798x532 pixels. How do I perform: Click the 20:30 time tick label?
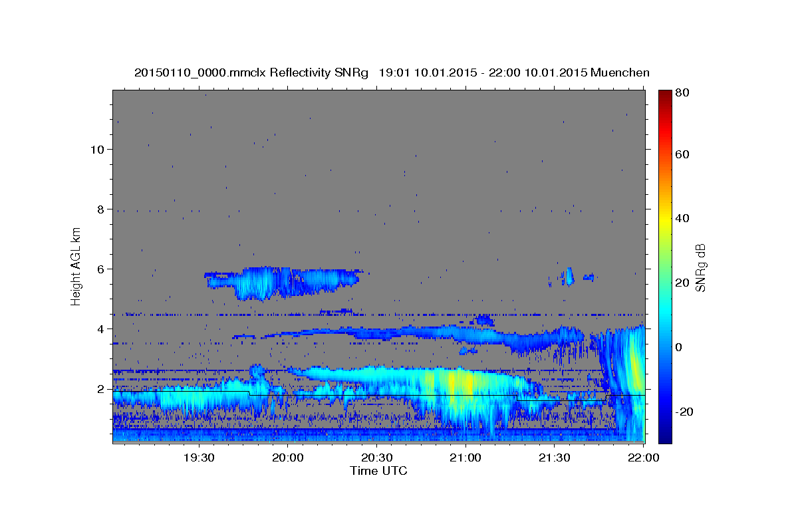tap(376, 458)
